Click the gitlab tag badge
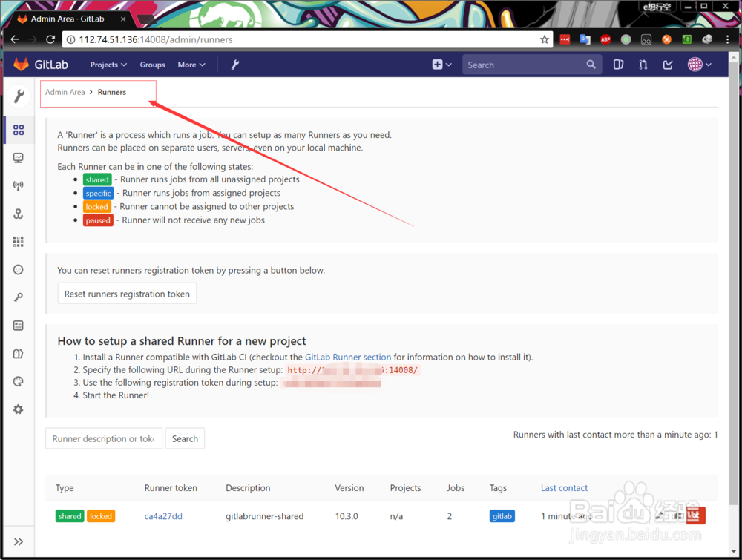This screenshot has width=742, height=560. coord(502,516)
